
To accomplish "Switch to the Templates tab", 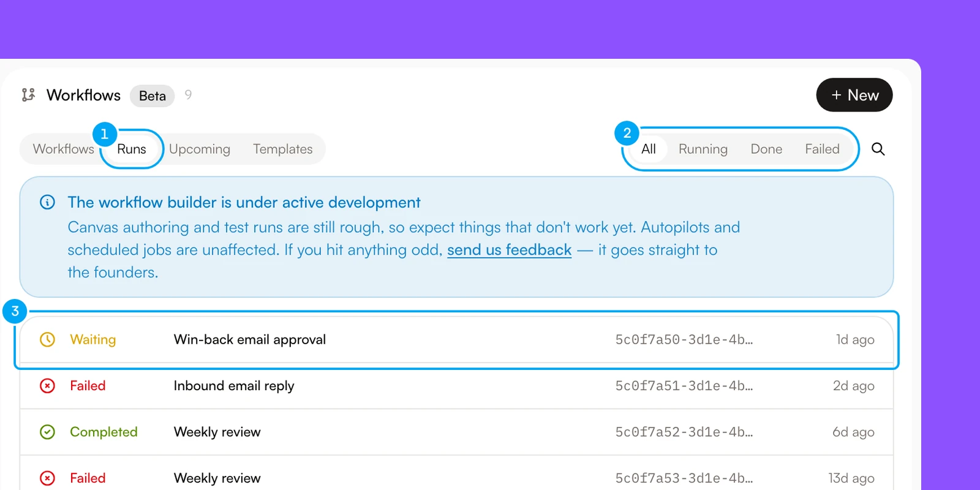I will (283, 149).
